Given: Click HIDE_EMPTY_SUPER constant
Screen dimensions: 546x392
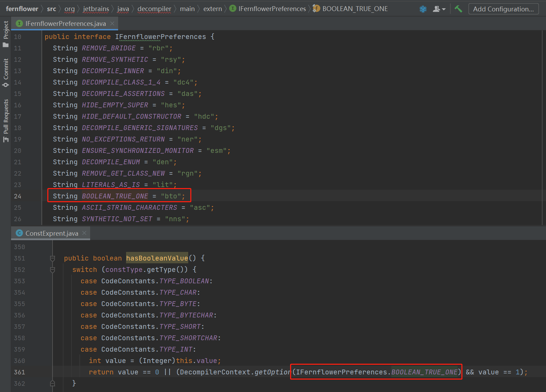Looking at the screenshot, I should click(x=115, y=105).
